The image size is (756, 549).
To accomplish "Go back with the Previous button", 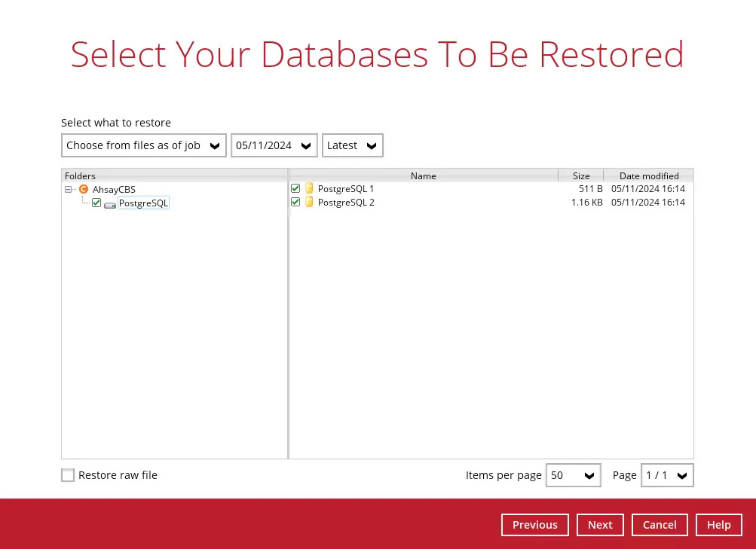I will (x=534, y=525).
